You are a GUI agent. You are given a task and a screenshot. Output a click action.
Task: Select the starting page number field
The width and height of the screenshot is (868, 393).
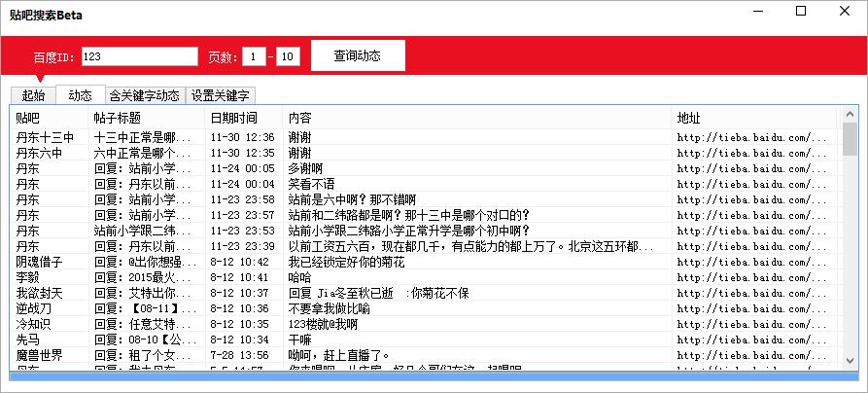252,57
